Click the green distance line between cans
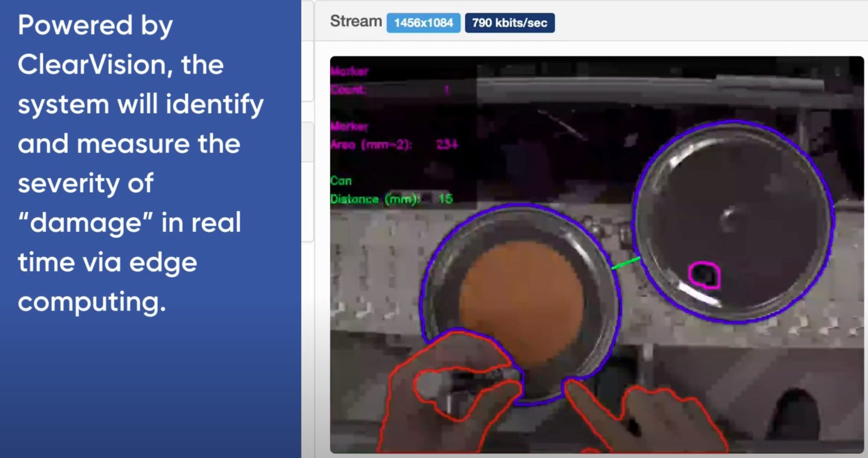The height and width of the screenshot is (458, 868). pyautogui.click(x=626, y=263)
